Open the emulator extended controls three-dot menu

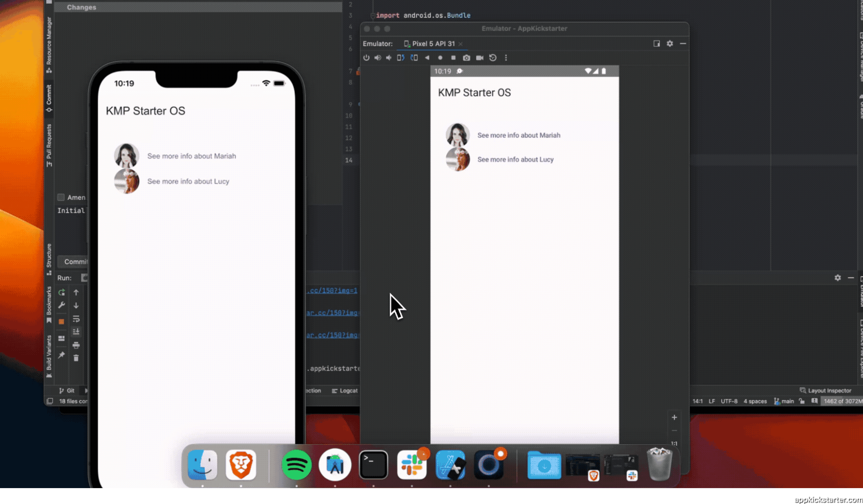506,58
